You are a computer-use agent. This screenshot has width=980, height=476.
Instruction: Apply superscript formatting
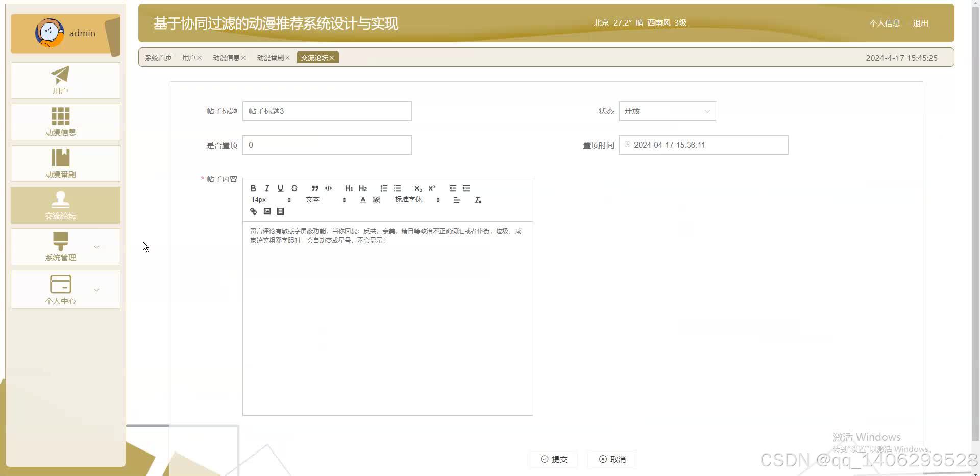click(x=432, y=188)
